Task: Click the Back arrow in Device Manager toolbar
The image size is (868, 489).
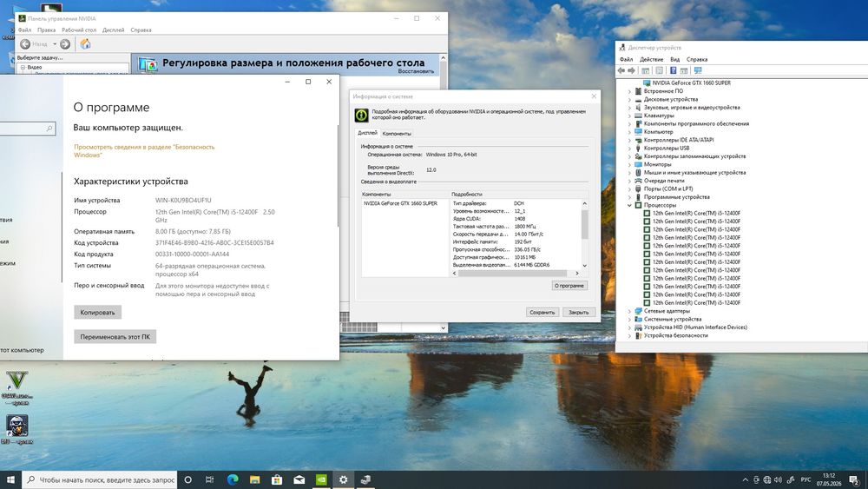Action: click(621, 71)
